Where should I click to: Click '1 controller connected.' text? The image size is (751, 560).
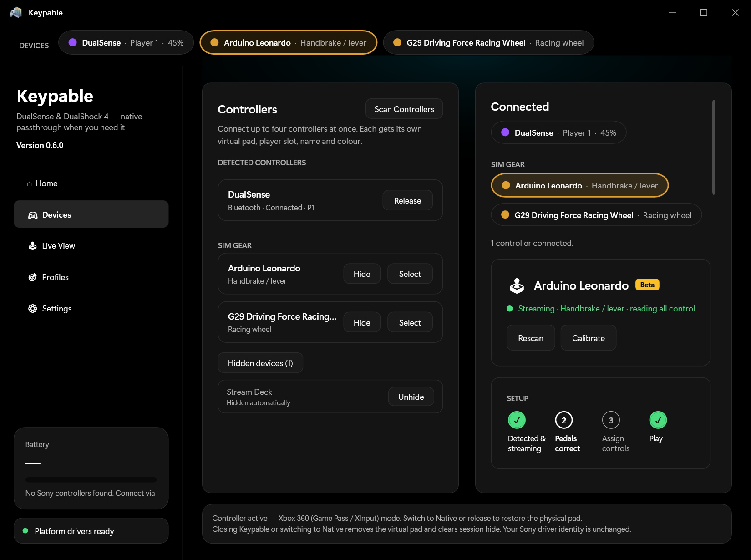(532, 243)
